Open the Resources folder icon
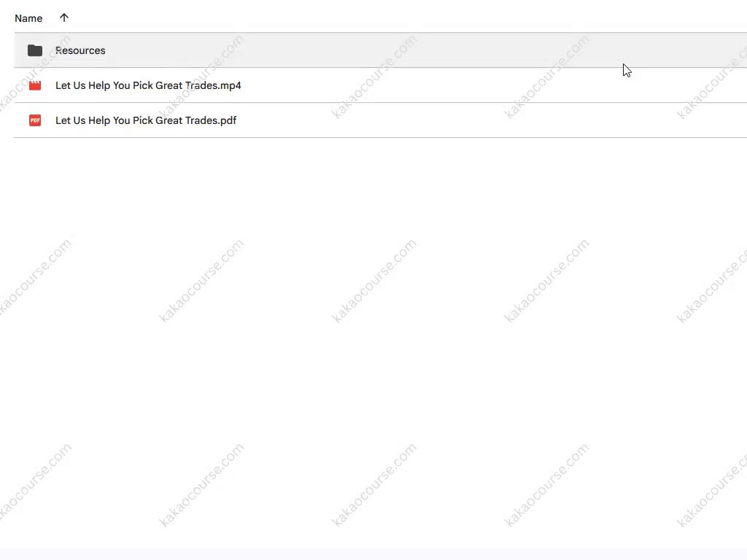 click(x=35, y=50)
